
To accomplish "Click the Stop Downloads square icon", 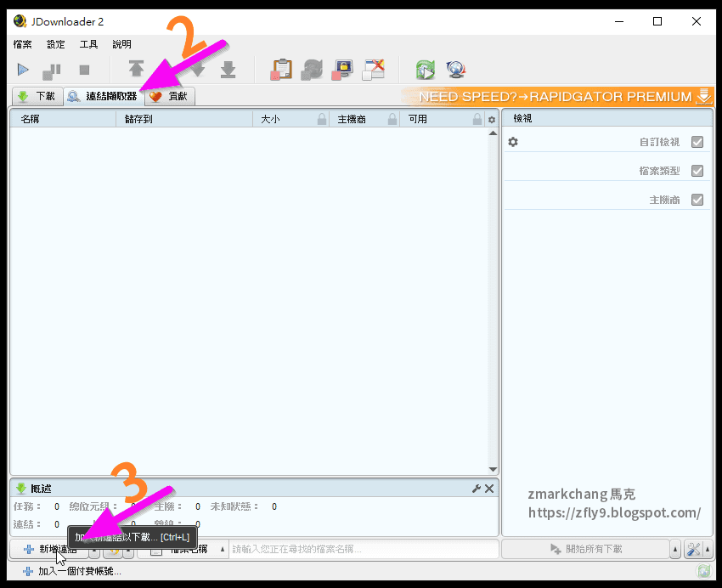I will tap(84, 70).
